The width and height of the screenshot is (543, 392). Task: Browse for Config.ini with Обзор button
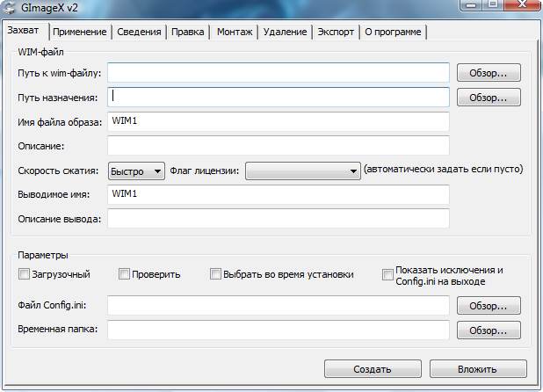[489, 306]
